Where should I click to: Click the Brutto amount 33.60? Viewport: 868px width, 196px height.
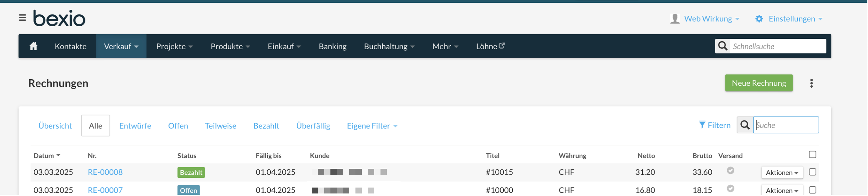click(702, 173)
